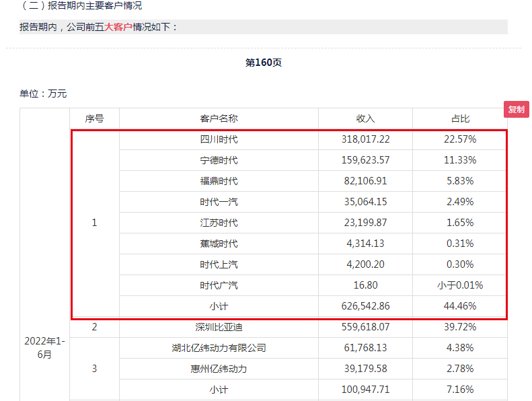Click the revenue value 82,106.91
The image size is (532, 401).
365,181
